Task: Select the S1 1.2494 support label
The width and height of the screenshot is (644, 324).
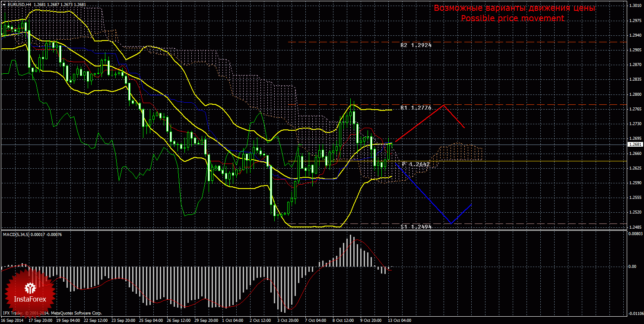Action: pos(416,226)
